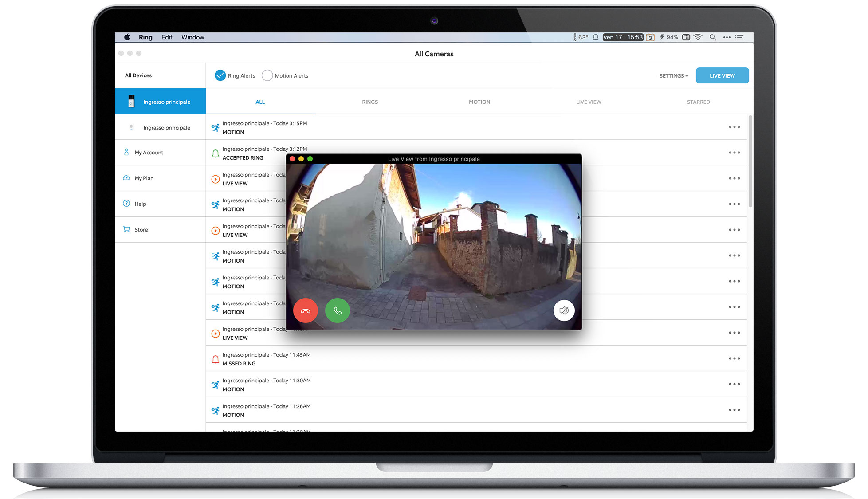868x499 pixels.
Task: Click the three-dots overflow icon in the menu bar
Action: [x=727, y=37]
